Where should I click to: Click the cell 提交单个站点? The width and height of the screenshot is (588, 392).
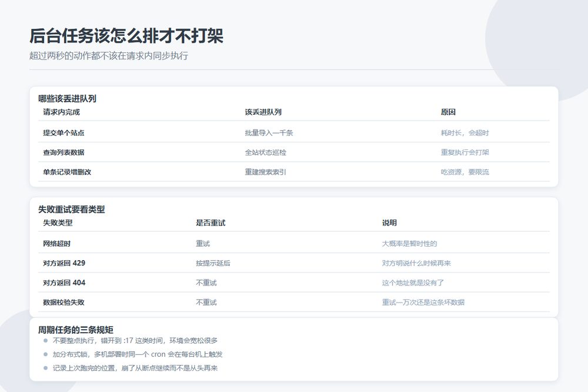click(x=64, y=132)
